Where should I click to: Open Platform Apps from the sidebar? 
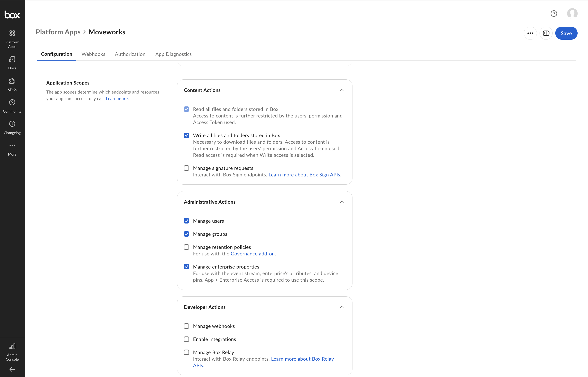tap(12, 39)
